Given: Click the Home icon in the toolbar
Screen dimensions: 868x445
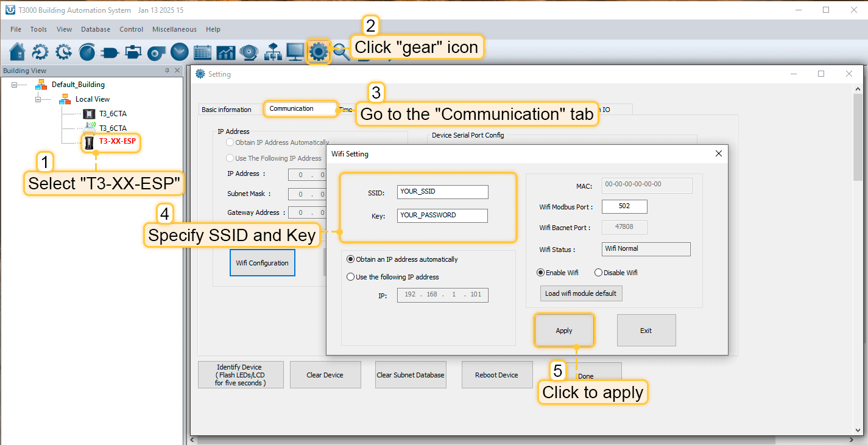Looking at the screenshot, I should pos(18,52).
